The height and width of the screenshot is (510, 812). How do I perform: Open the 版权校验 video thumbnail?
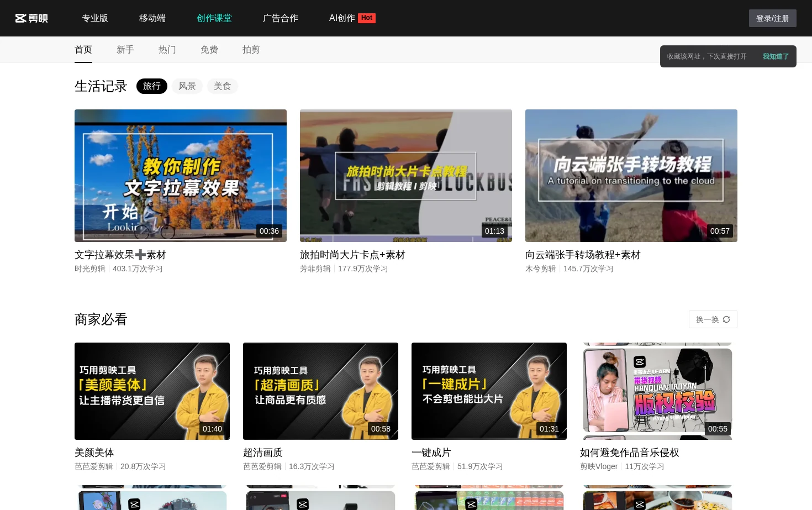(657, 391)
